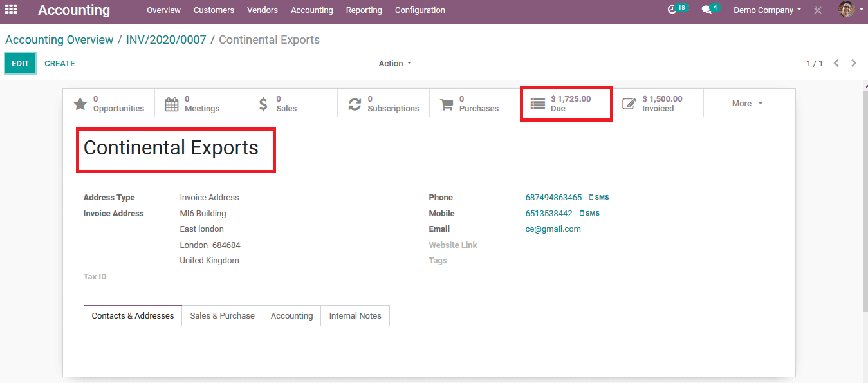The height and width of the screenshot is (383, 868).
Task: Click the Continental Exports name heading
Action: click(171, 148)
